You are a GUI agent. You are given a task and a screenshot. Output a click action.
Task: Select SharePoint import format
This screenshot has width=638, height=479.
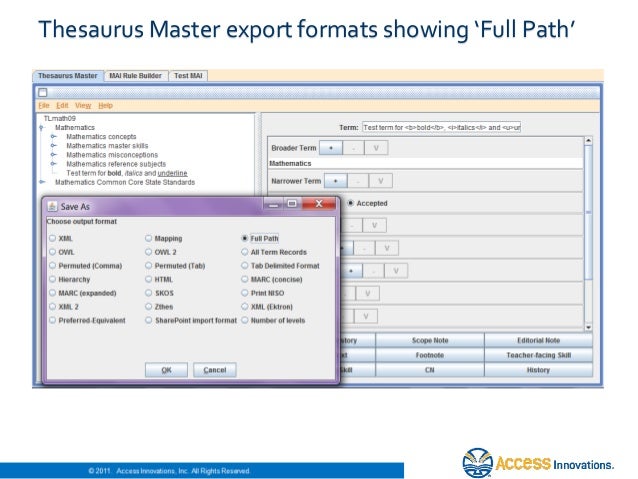[149, 320]
